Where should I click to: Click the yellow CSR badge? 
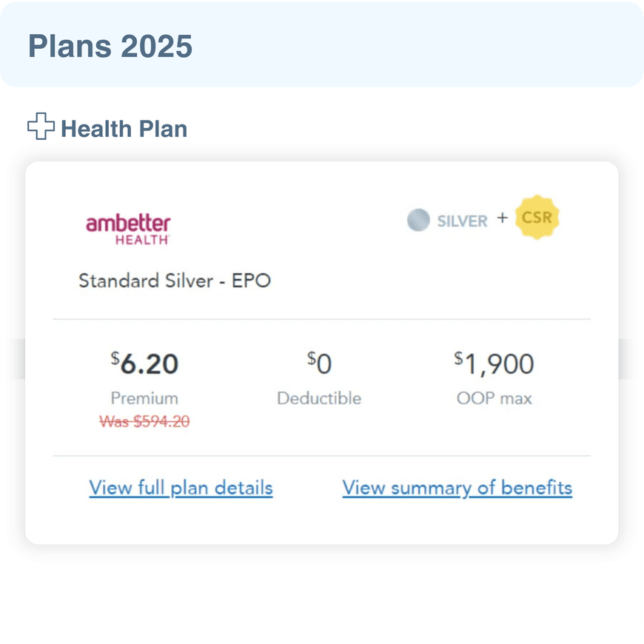(537, 217)
